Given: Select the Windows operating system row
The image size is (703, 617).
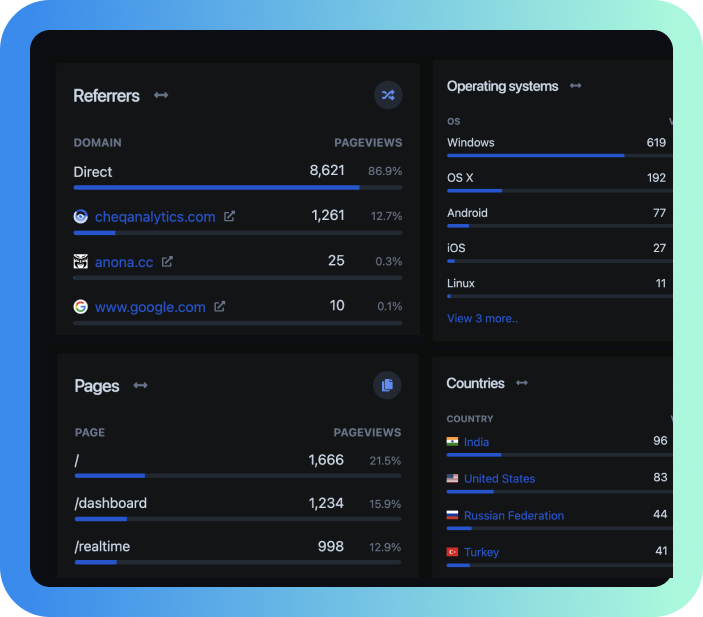Looking at the screenshot, I should click(x=560, y=147).
